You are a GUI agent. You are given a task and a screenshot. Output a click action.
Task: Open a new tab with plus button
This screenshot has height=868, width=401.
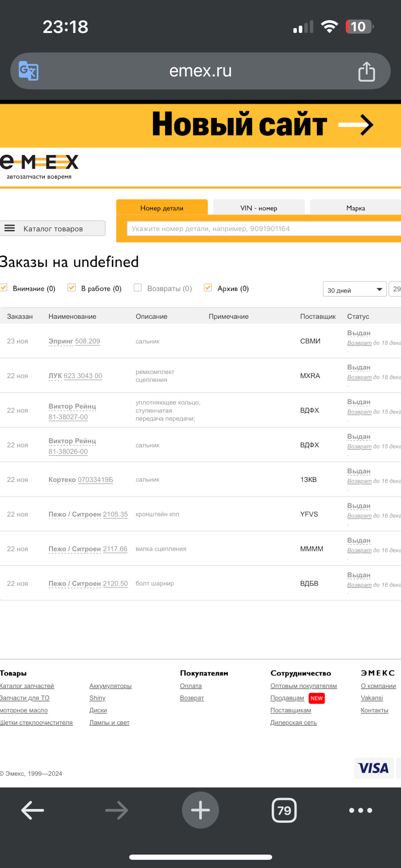point(200,810)
